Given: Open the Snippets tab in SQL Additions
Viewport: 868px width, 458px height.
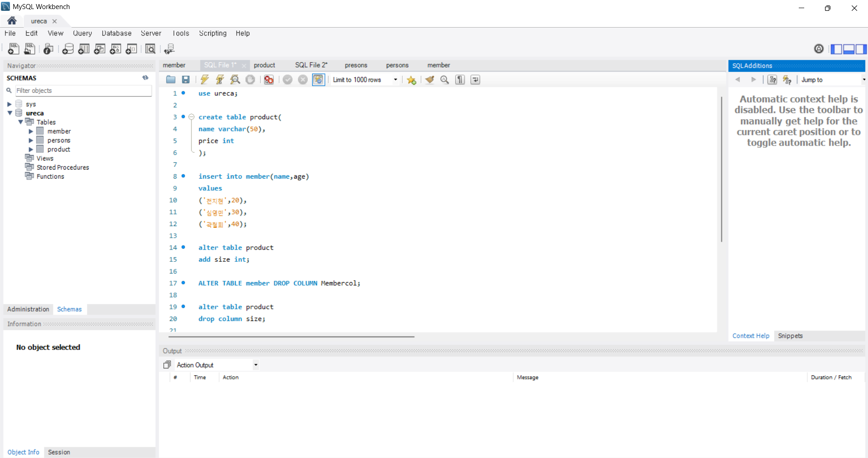Looking at the screenshot, I should click(790, 336).
